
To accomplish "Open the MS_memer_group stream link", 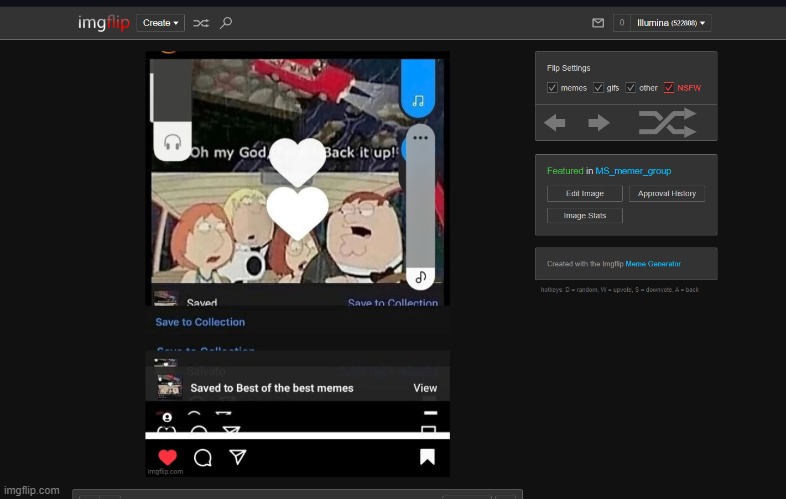I will point(633,171).
